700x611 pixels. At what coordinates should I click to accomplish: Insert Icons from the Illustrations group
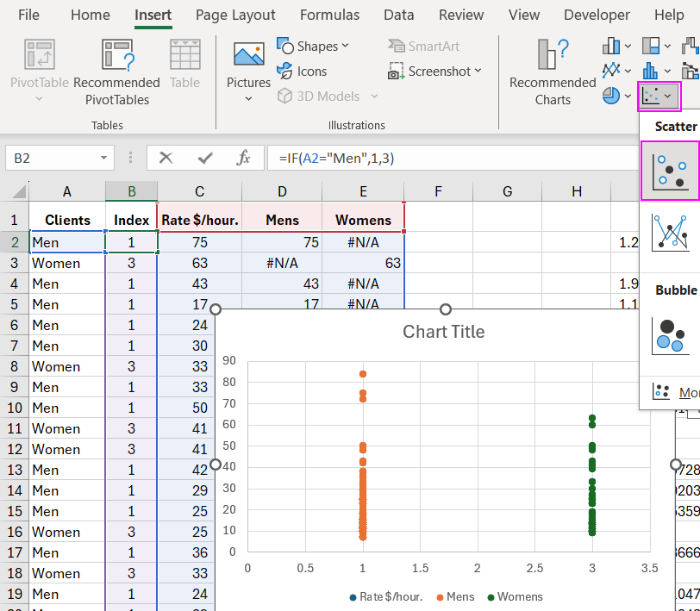(x=302, y=72)
